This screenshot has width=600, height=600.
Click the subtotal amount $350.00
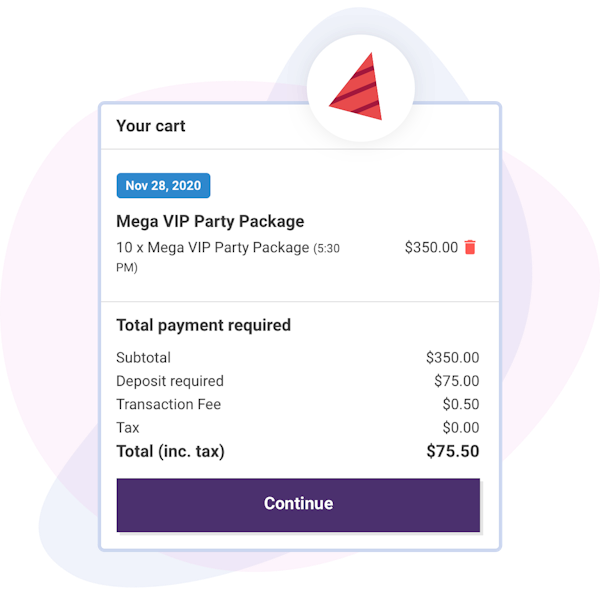452,358
